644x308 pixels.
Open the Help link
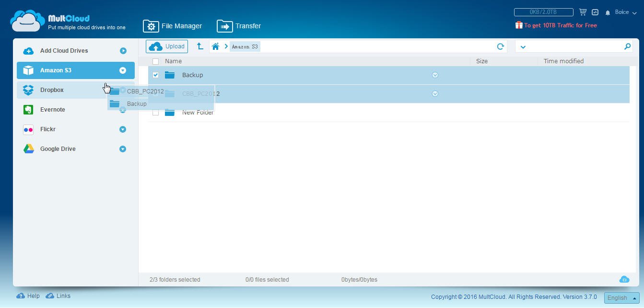[x=34, y=296]
